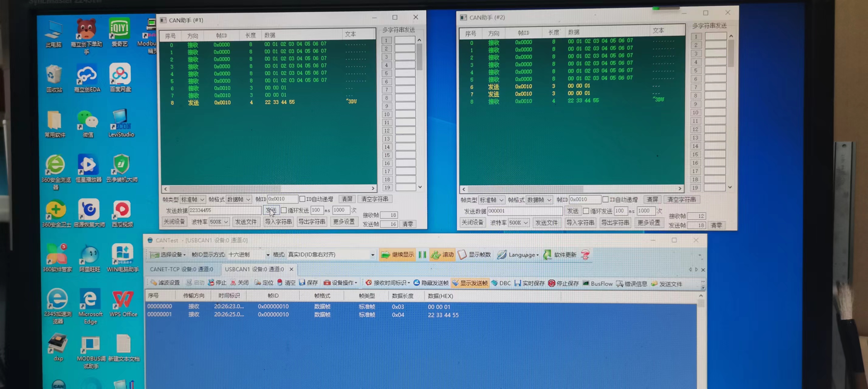Click the 滤波设置 filter settings icon
This screenshot has height=389, width=868.
pyautogui.click(x=154, y=282)
